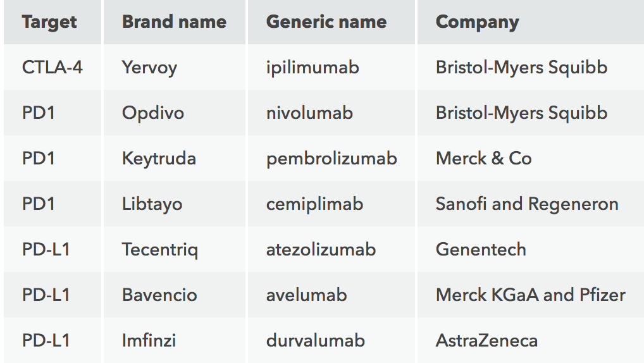644x363 pixels.
Task: Click the Keytruda brand name cell
Action: [x=159, y=159]
